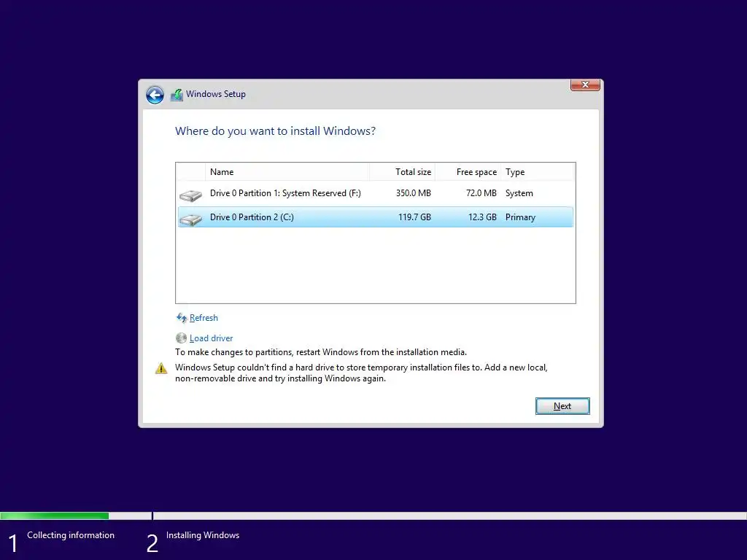Viewport: 747px width, 560px height.
Task: Click the 'Where do you want to install Windows?' heading
Action: click(x=275, y=131)
